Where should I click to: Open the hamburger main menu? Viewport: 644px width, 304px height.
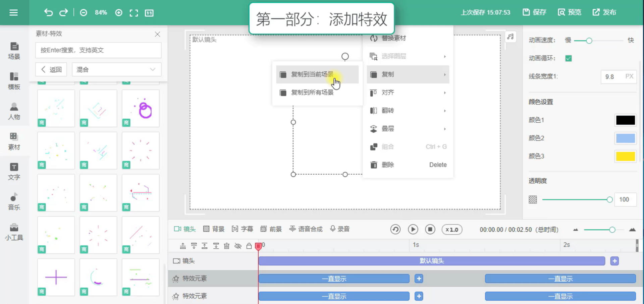[13, 13]
